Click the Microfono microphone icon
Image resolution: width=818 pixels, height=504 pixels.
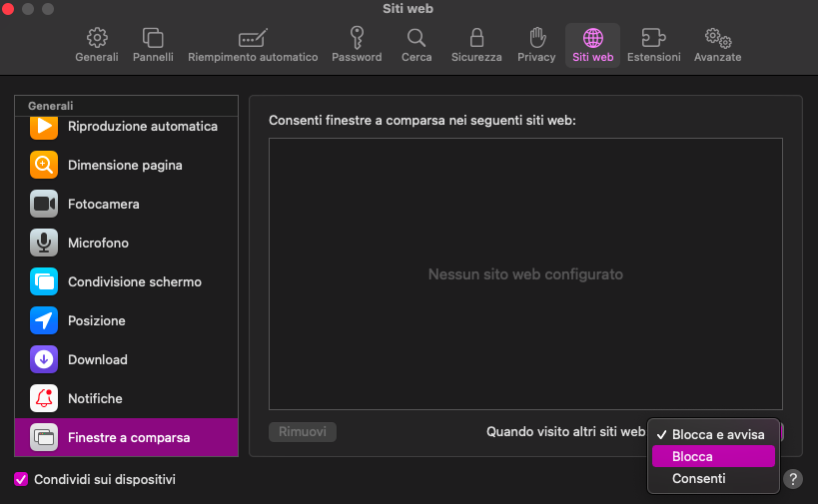tap(44, 243)
